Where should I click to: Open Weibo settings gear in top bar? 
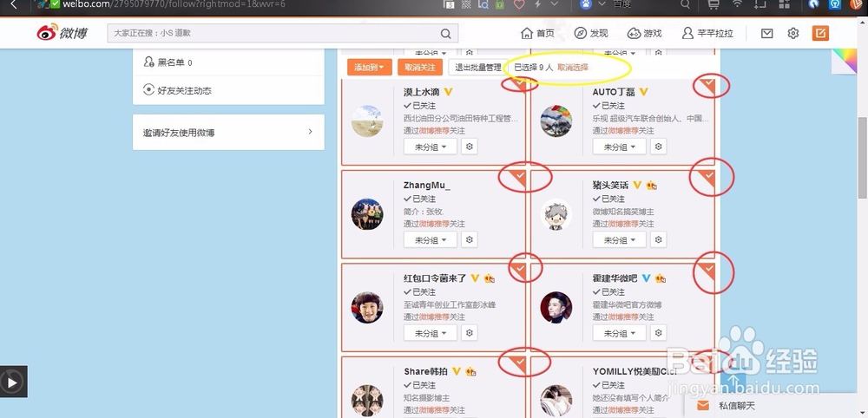click(793, 33)
